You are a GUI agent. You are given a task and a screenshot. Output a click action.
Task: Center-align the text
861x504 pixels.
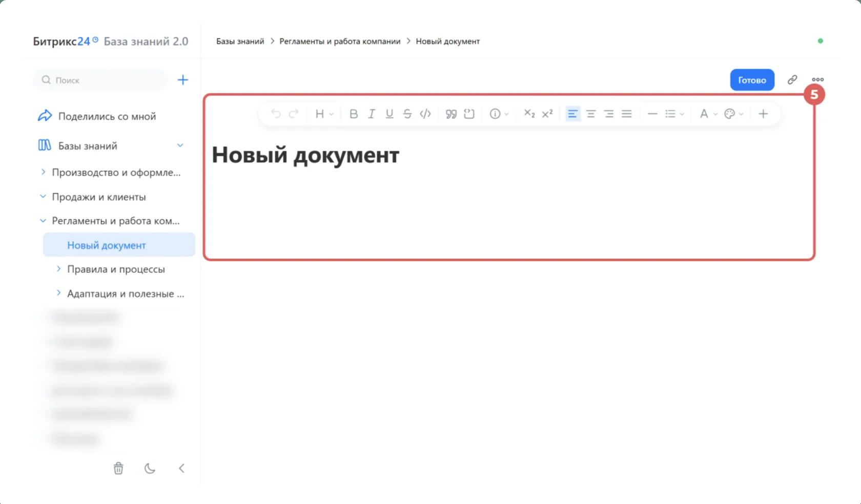pyautogui.click(x=591, y=114)
